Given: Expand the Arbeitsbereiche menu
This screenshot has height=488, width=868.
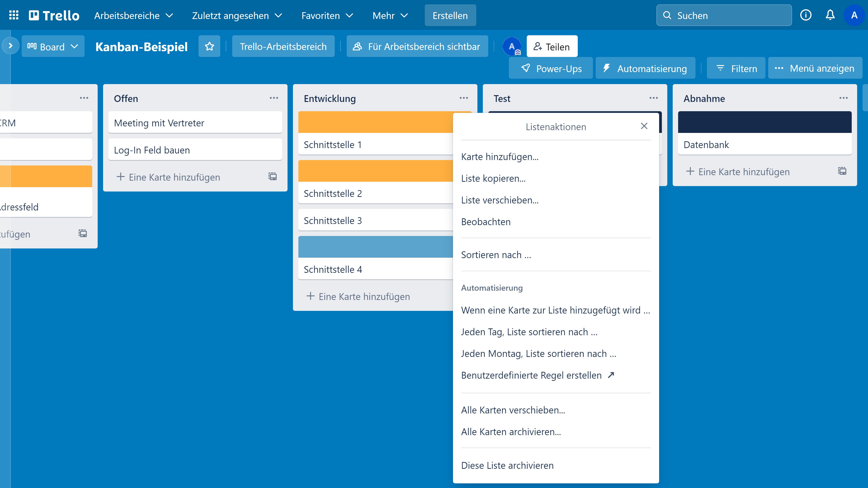Looking at the screenshot, I should tap(133, 16).
